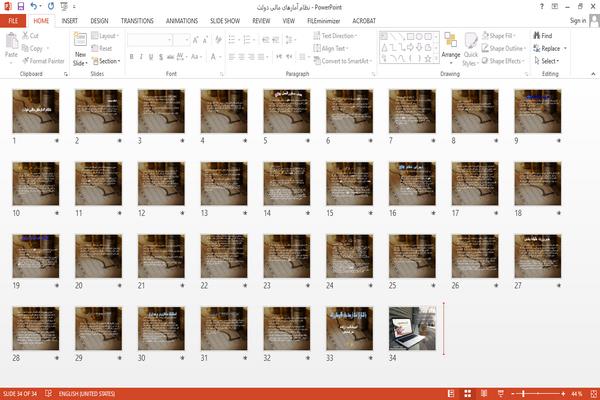Click the Replace button

click(550, 48)
